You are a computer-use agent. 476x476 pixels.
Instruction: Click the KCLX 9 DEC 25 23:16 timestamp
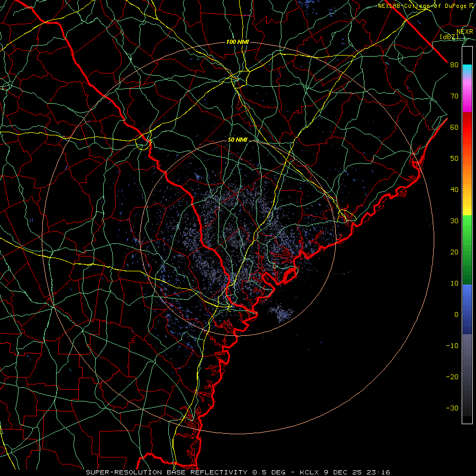pyautogui.click(x=345, y=472)
